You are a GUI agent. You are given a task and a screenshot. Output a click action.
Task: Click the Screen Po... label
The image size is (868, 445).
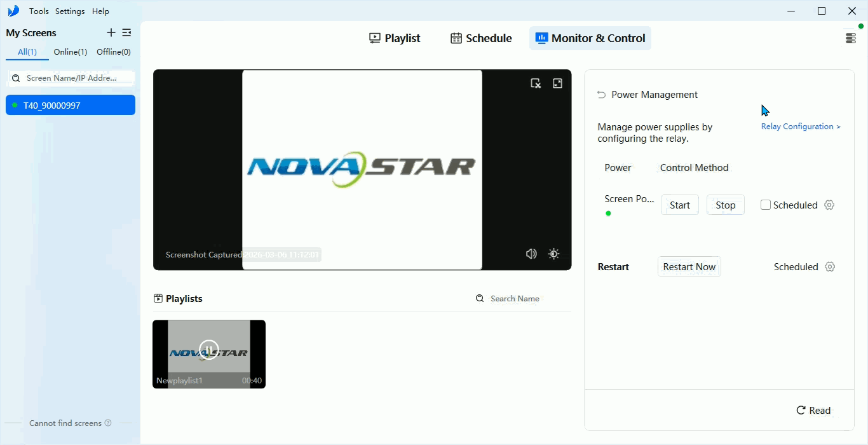(629, 199)
